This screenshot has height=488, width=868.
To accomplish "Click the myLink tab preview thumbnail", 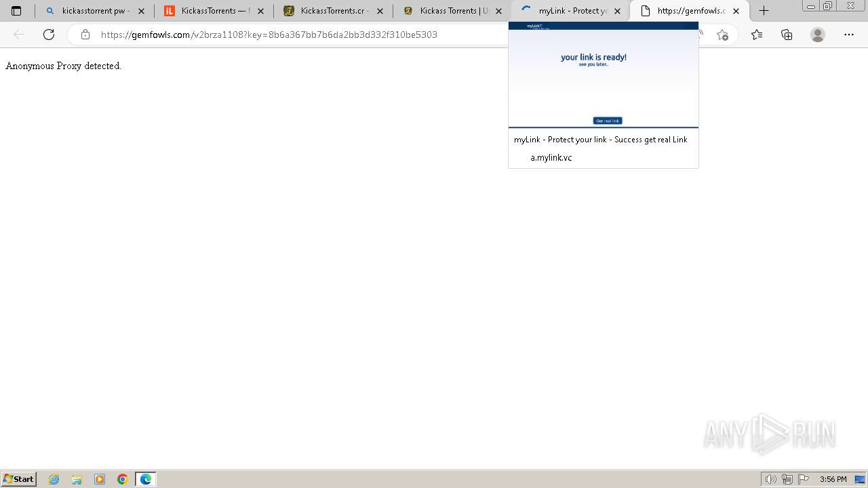I will pyautogui.click(x=604, y=75).
